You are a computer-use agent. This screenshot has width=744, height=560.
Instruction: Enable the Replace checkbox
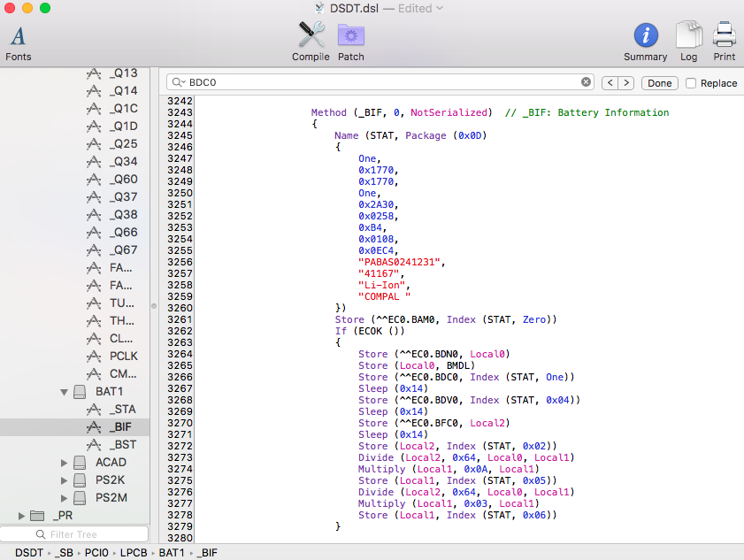pyautogui.click(x=691, y=83)
